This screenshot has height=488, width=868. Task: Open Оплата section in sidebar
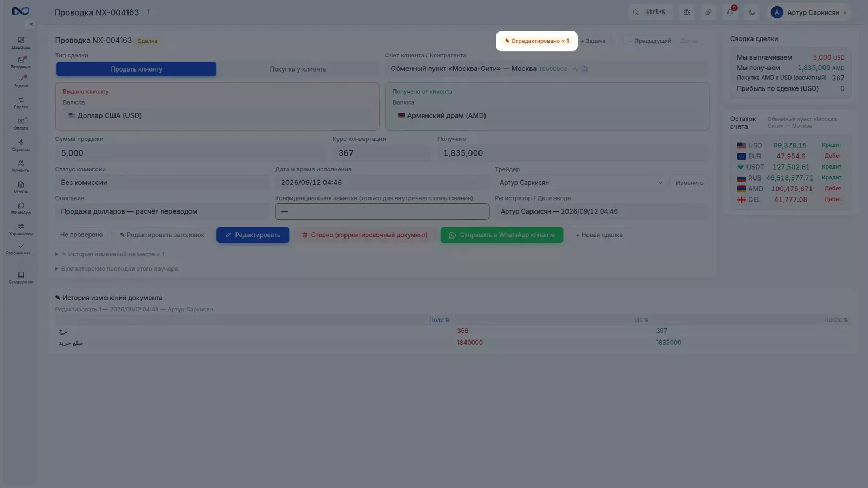click(21, 124)
